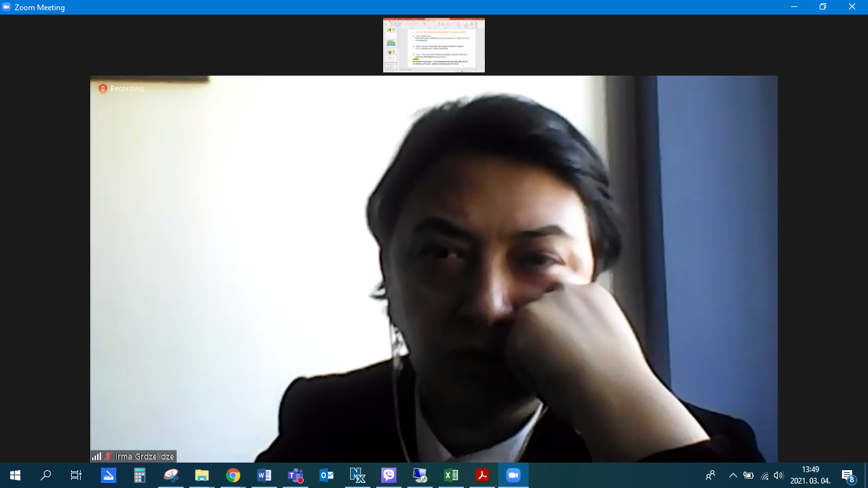This screenshot has height=488, width=868.
Task: Launch Viber from the taskbar
Action: point(389,475)
